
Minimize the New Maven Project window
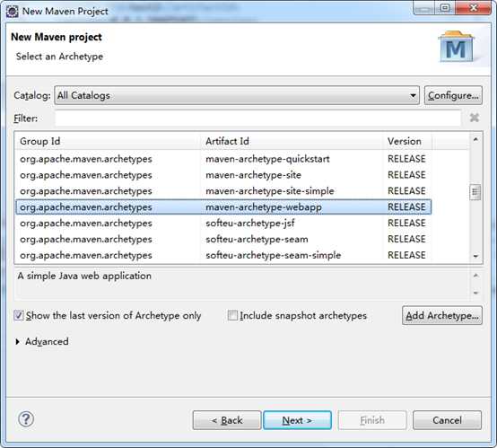pos(424,7)
